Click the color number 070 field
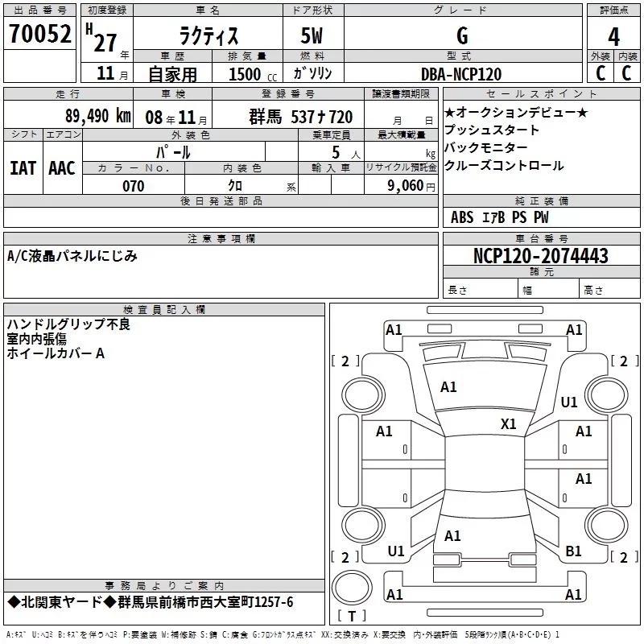The image size is (644, 644). tap(133, 186)
